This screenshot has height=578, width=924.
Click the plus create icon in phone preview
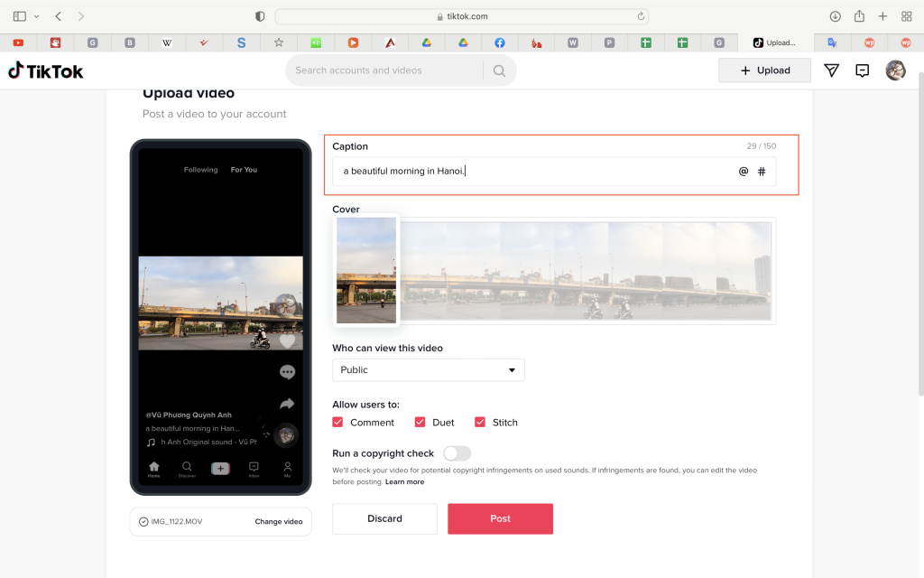[x=220, y=469]
